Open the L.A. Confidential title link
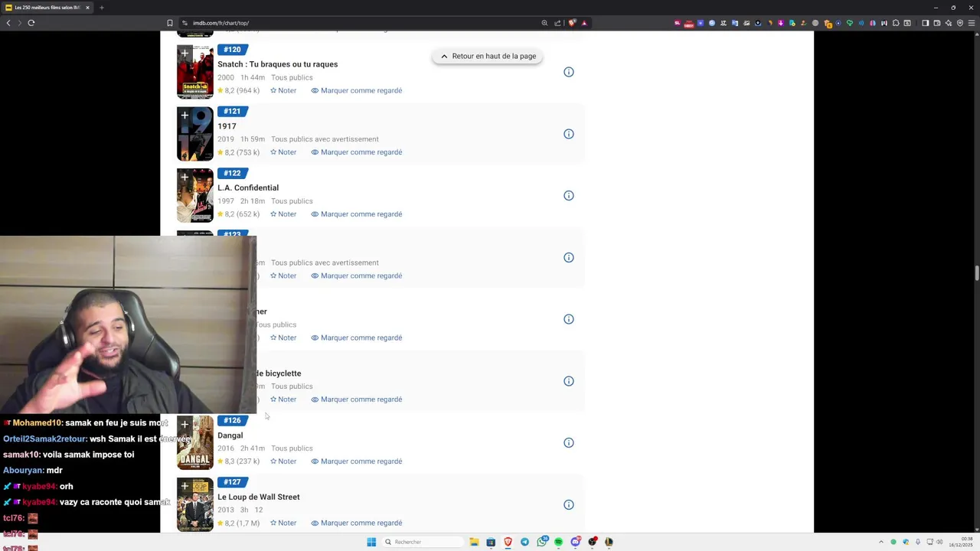The width and height of the screenshot is (980, 551). [x=248, y=187]
